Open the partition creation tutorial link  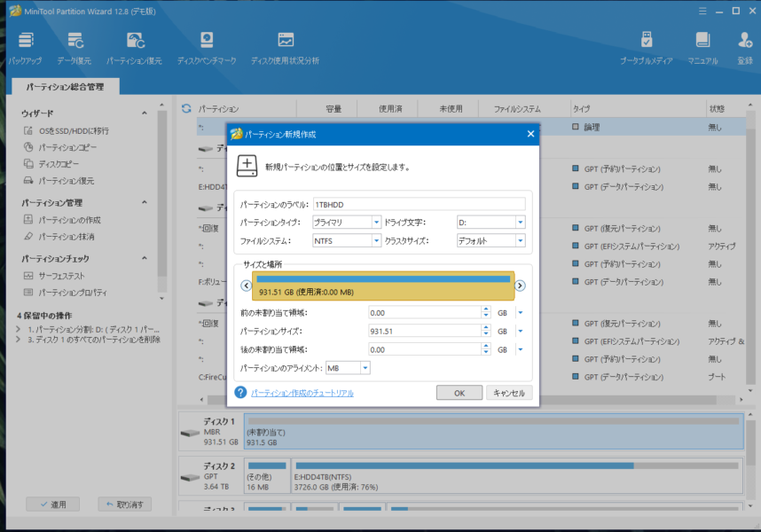[x=302, y=393]
